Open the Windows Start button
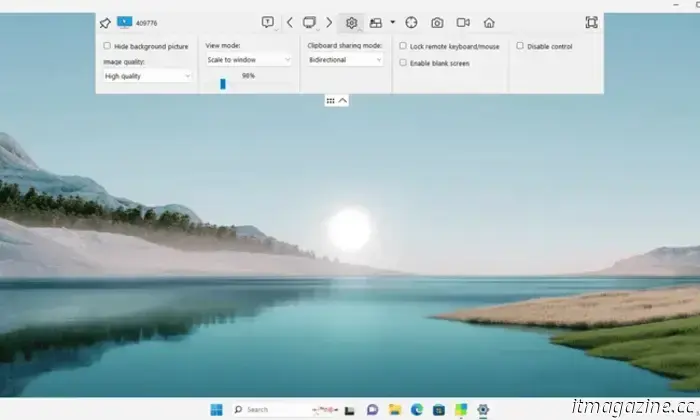This screenshot has width=700, height=420. coord(216,409)
